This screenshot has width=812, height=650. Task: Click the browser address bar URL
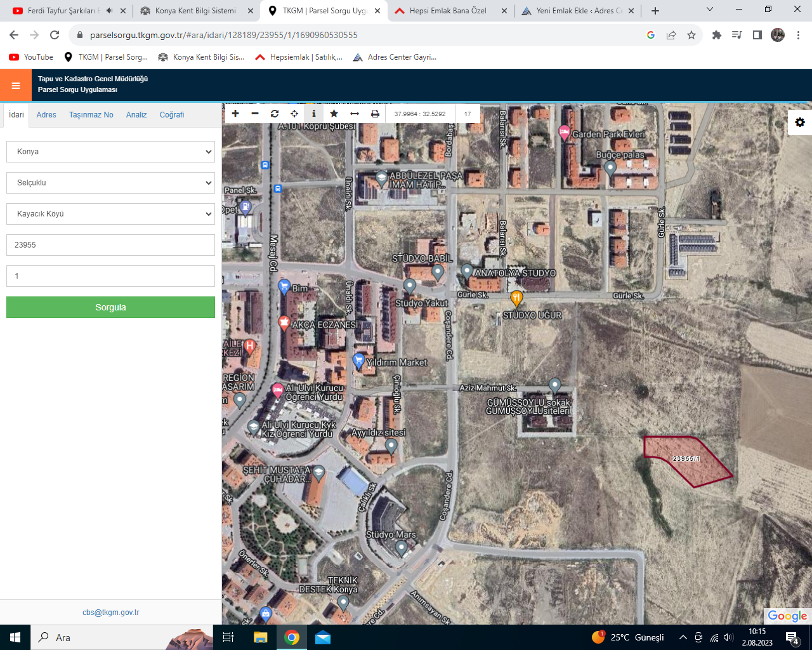tap(224, 35)
